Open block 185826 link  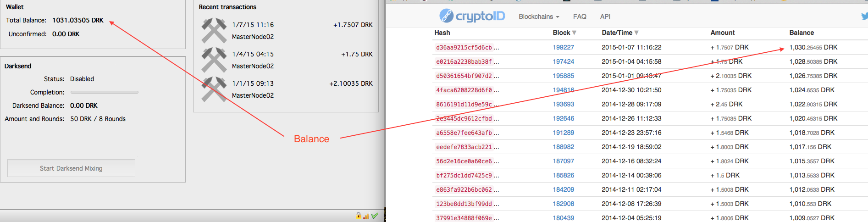(x=564, y=175)
